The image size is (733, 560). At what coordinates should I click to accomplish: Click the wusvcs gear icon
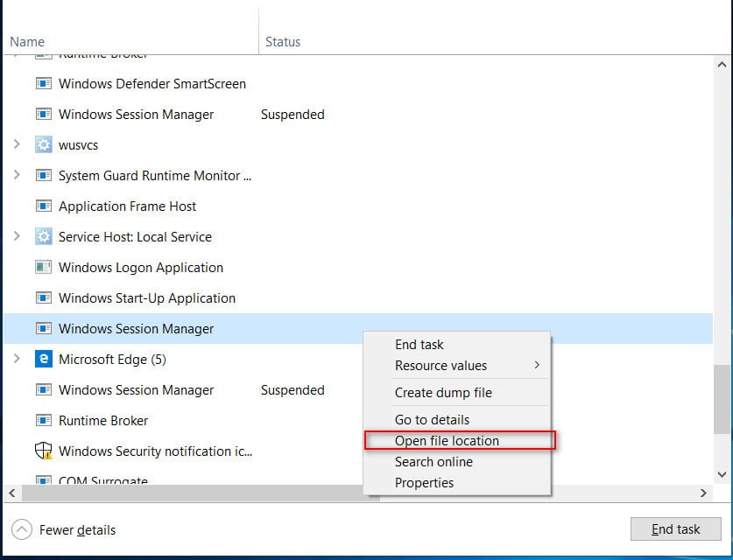coord(43,145)
